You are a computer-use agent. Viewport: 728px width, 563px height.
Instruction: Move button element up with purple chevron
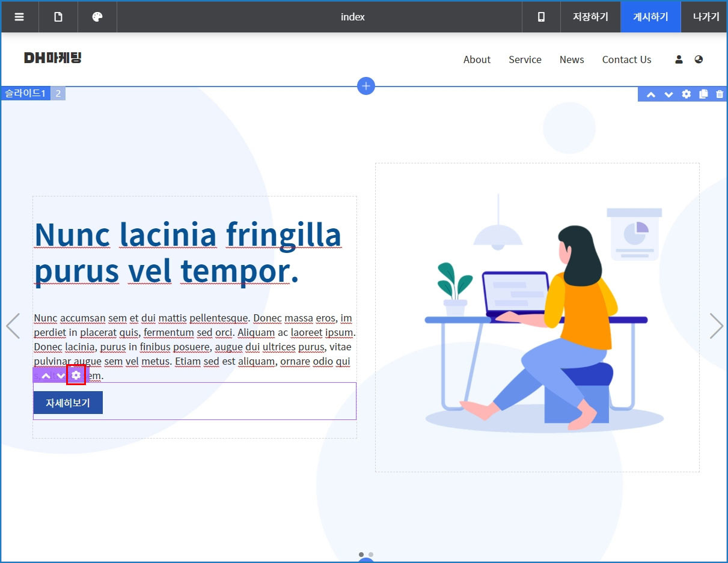coord(45,376)
